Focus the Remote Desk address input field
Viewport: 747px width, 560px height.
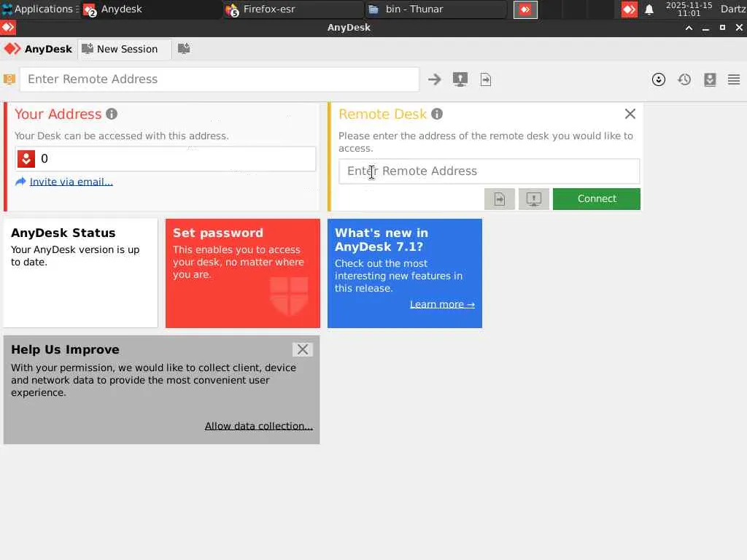pyautogui.click(x=489, y=171)
